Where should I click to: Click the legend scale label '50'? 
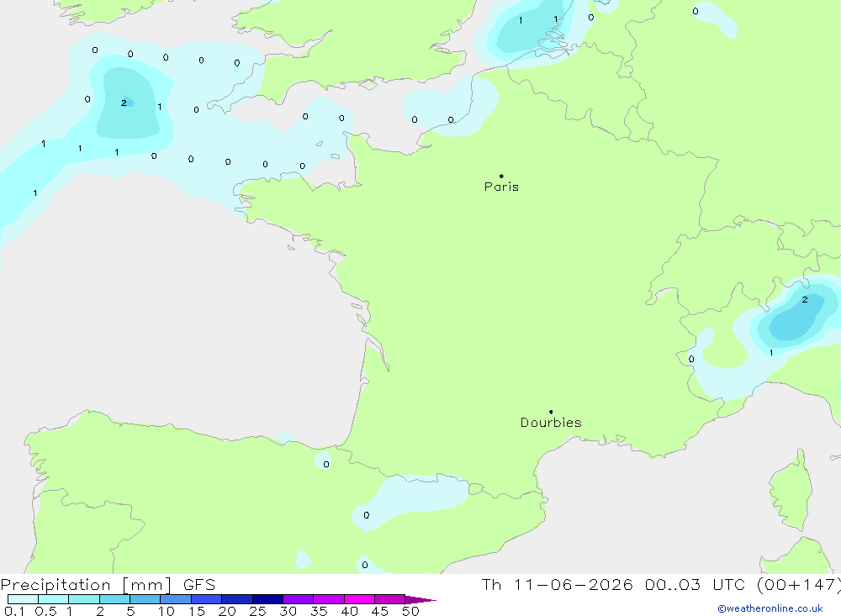click(410, 611)
